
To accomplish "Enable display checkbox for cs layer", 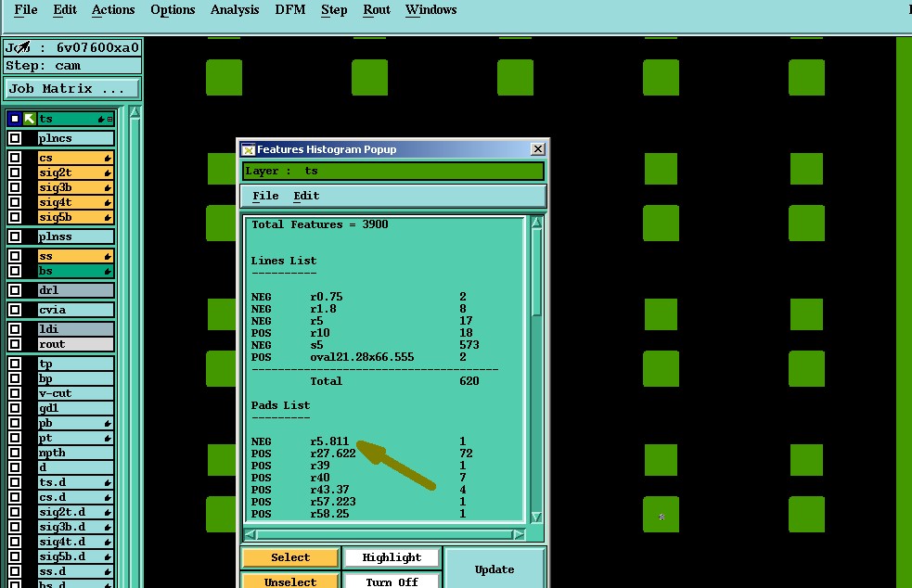I will click(x=15, y=158).
